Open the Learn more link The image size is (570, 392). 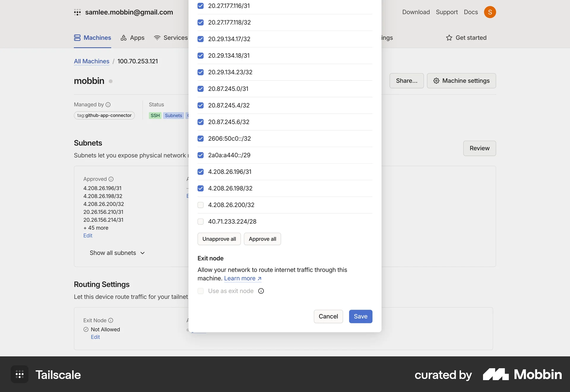click(x=240, y=278)
